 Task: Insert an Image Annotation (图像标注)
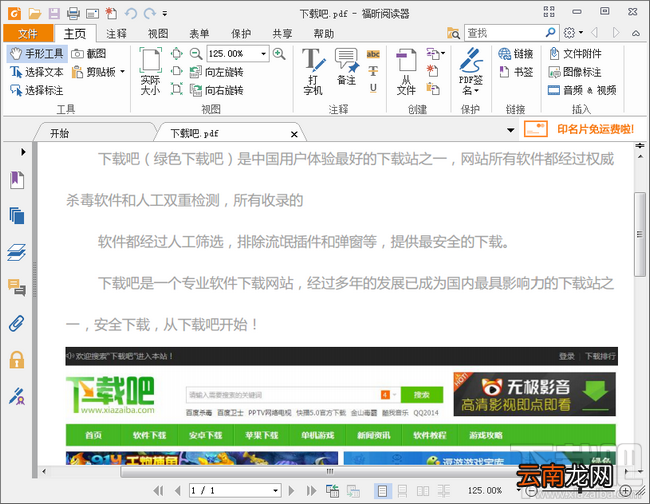[575, 72]
